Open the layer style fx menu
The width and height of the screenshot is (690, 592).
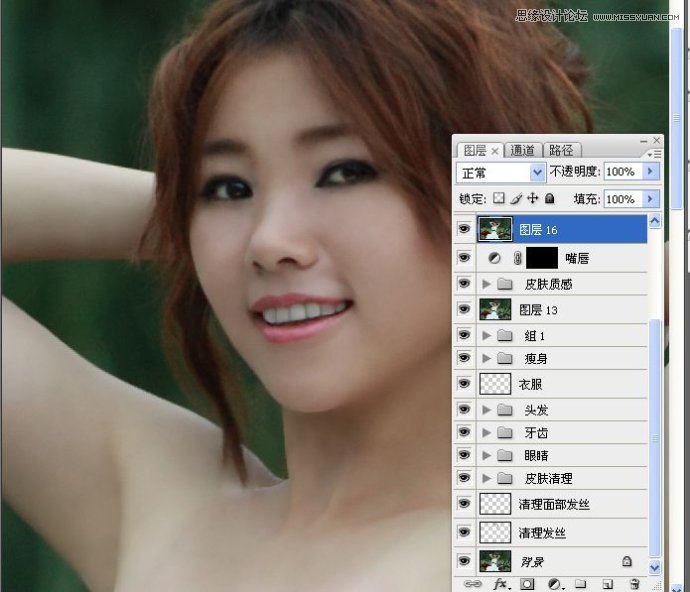pyautogui.click(x=501, y=584)
